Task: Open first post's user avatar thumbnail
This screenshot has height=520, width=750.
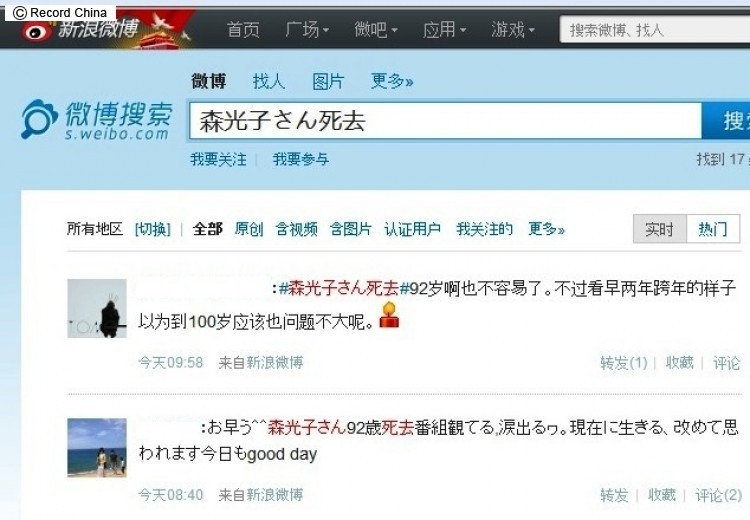Action: (x=97, y=309)
